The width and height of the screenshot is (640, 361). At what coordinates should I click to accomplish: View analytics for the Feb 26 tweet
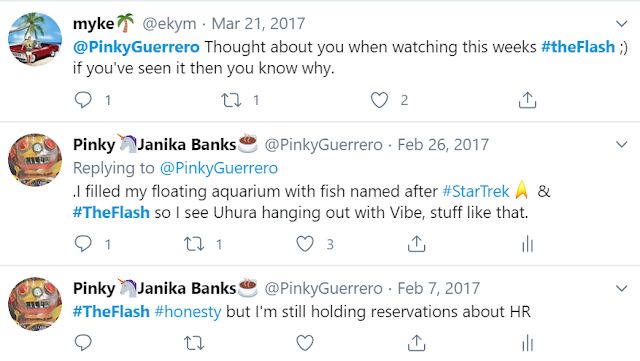[528, 244]
